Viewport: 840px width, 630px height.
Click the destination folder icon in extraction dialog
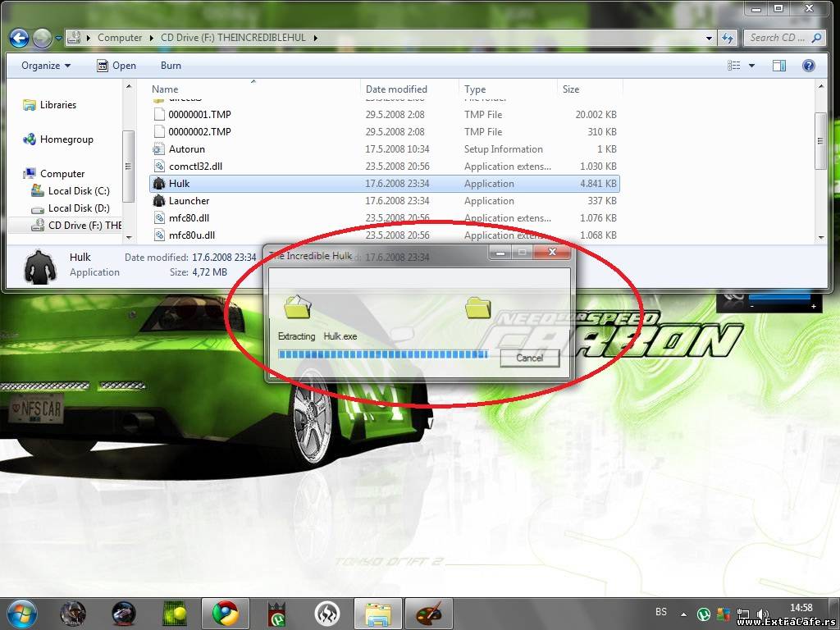coord(478,308)
